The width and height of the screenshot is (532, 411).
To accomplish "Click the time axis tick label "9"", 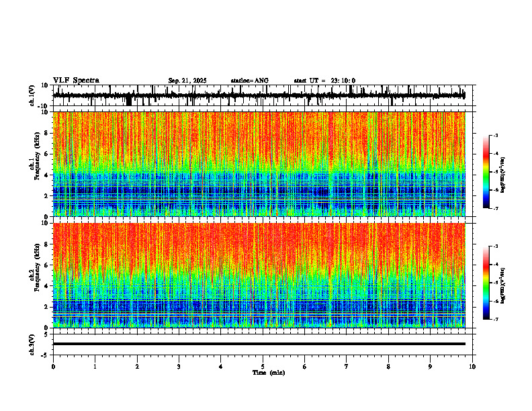I will coord(430,367).
